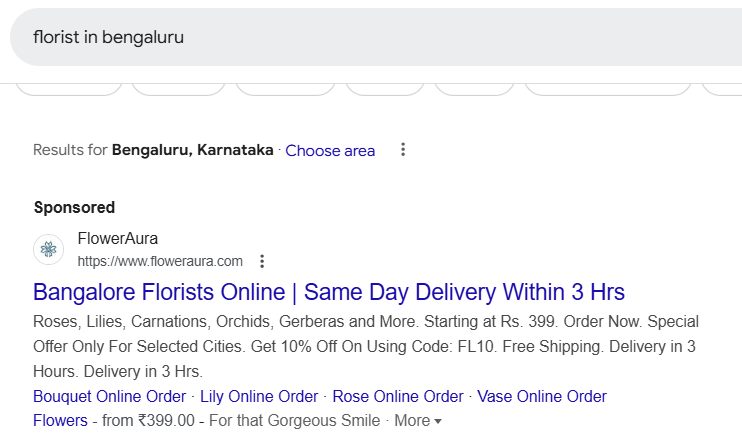Open the 'Vase Online Order' sitelink
Screen dimensions: 742x447
coord(542,396)
